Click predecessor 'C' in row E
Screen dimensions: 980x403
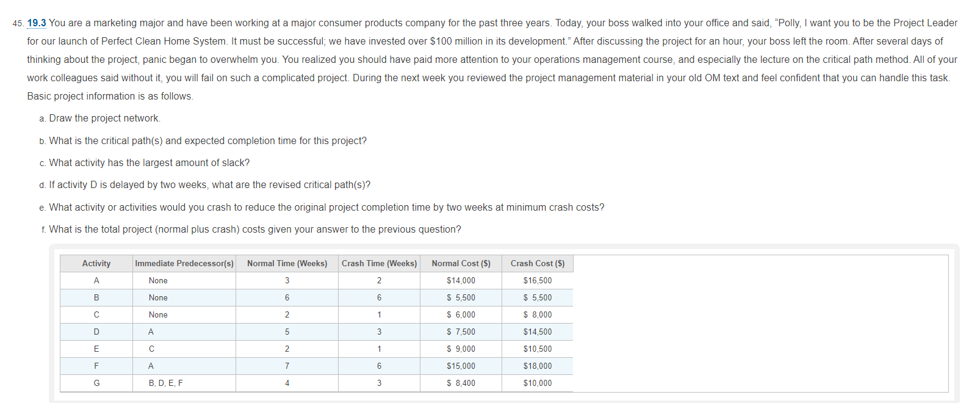[184, 349]
